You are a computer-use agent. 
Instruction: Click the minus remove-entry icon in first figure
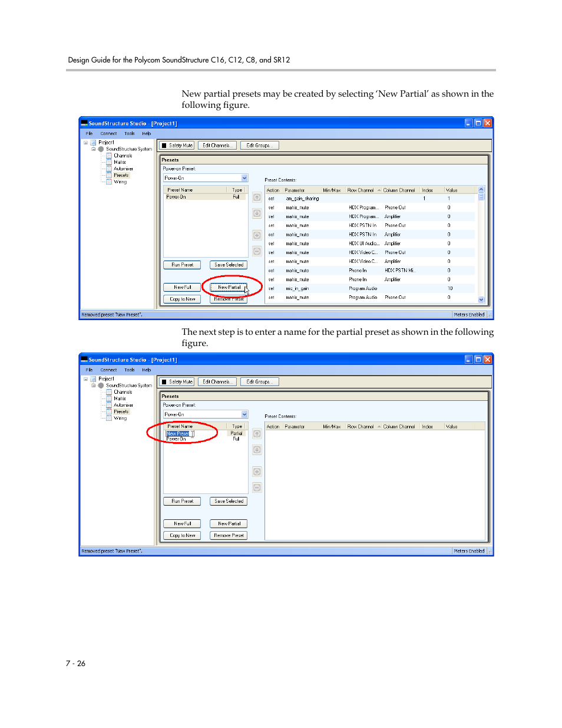tap(257, 251)
